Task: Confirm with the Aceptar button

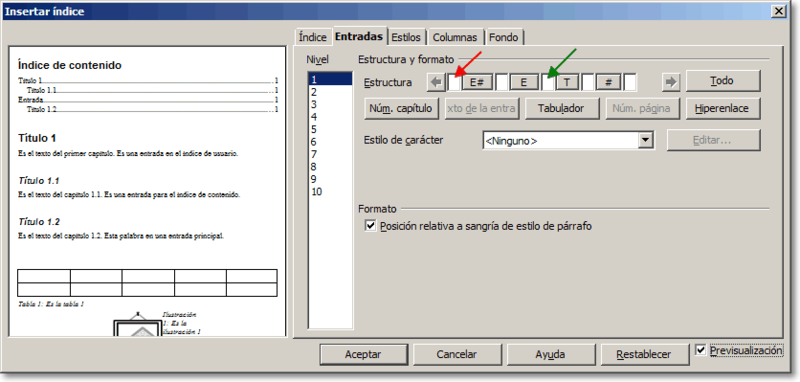Action: 363,354
